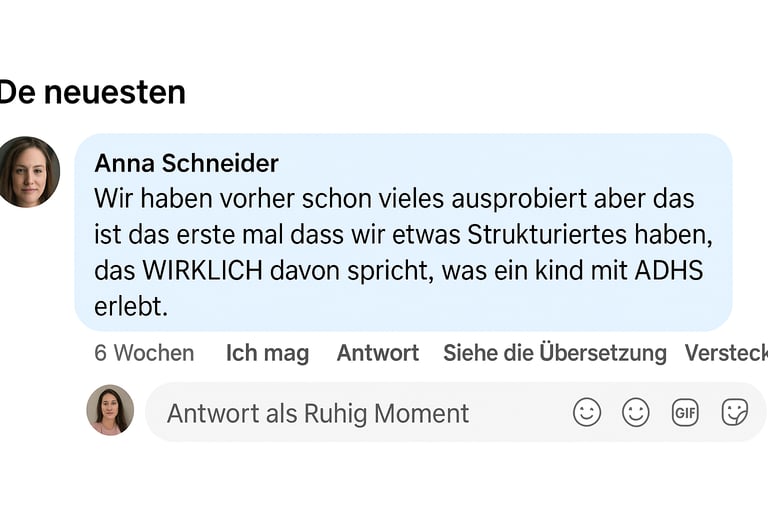Viewport: 768px width, 505px height.
Task: Hide the comment via the cut-off "Versteck" link
Action: tap(726, 353)
